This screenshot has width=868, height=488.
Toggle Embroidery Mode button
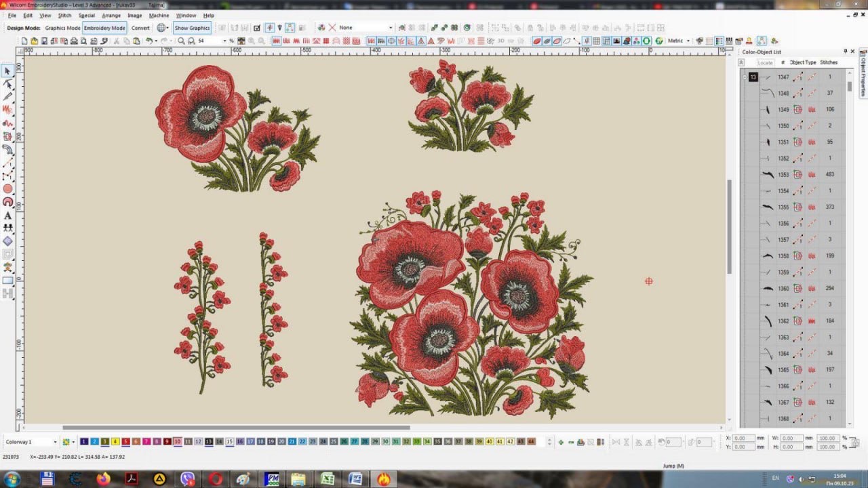click(x=104, y=28)
